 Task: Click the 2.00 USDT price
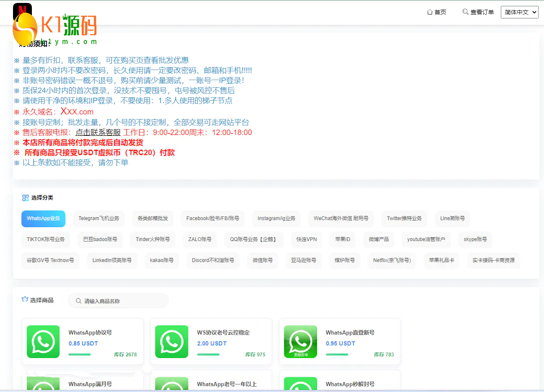(x=212, y=343)
